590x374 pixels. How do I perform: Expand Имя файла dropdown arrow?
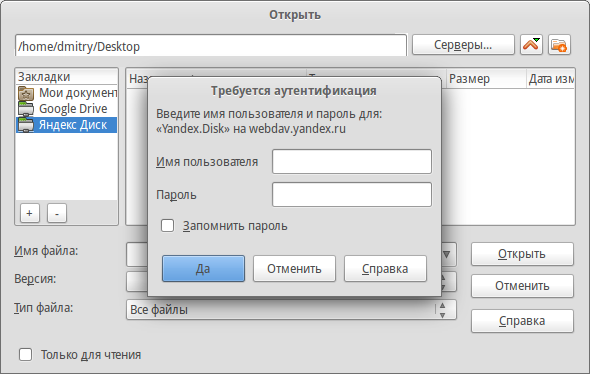pyautogui.click(x=447, y=254)
